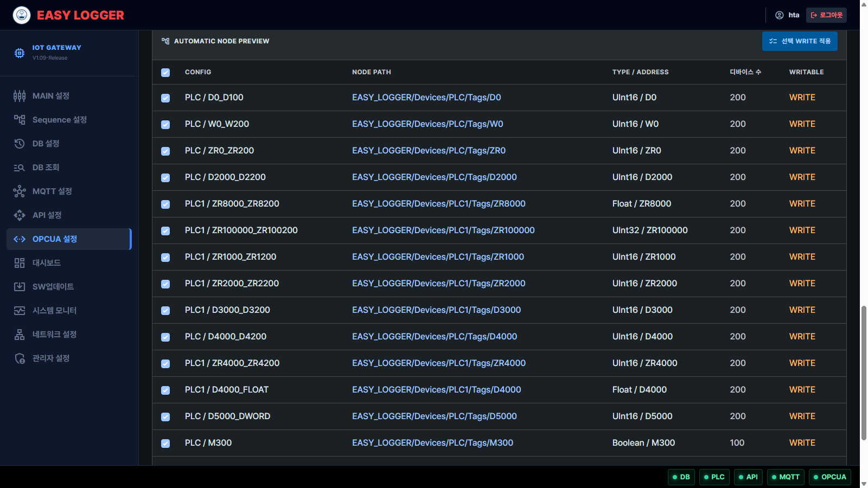Click the MAIN 설정 sliders icon
The image size is (868, 488).
click(x=20, y=96)
